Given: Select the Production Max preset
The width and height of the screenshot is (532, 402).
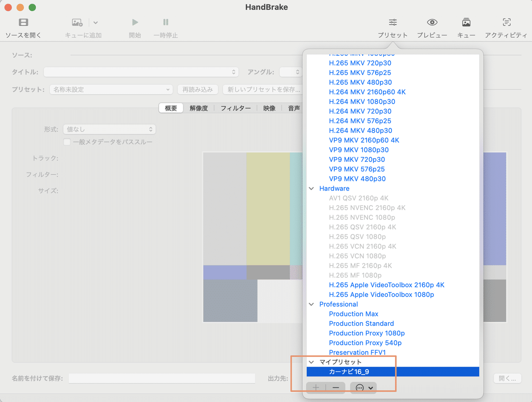Looking at the screenshot, I should point(353,314).
